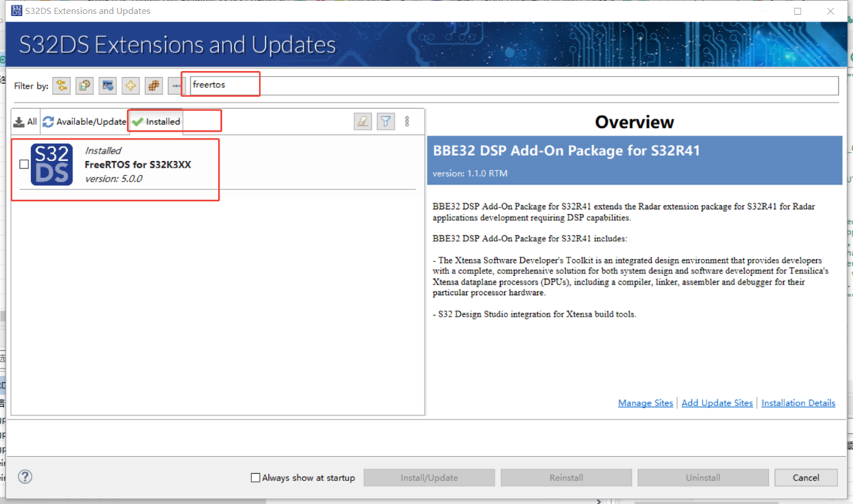Open the help question mark icon
Viewport: 853px width, 504px height.
point(25,477)
